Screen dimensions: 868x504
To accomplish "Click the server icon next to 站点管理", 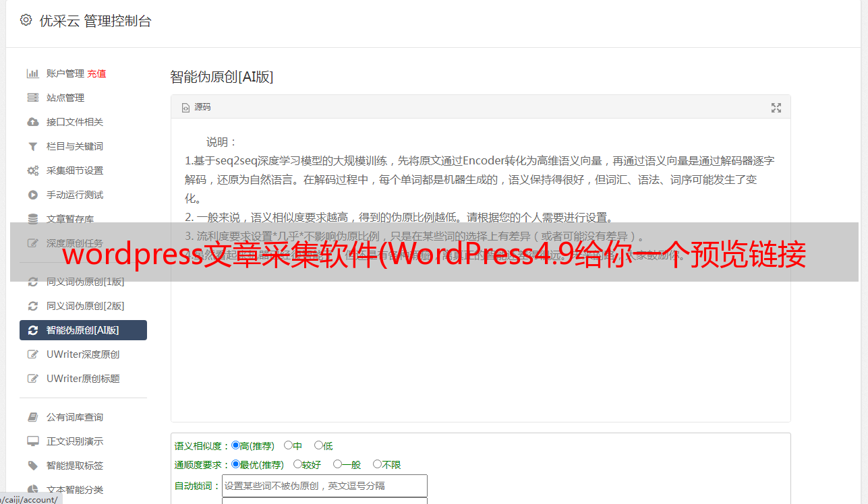I will click(x=32, y=98).
